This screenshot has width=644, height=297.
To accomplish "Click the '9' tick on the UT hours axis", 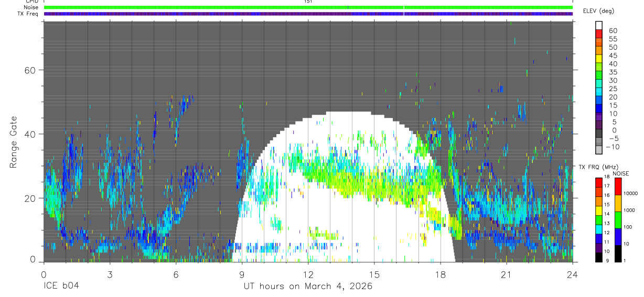I will pos(242,275).
